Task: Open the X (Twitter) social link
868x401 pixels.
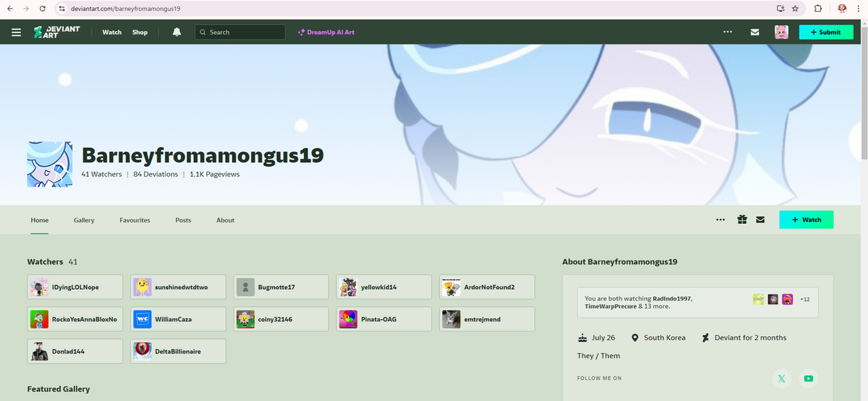Action: (781, 379)
